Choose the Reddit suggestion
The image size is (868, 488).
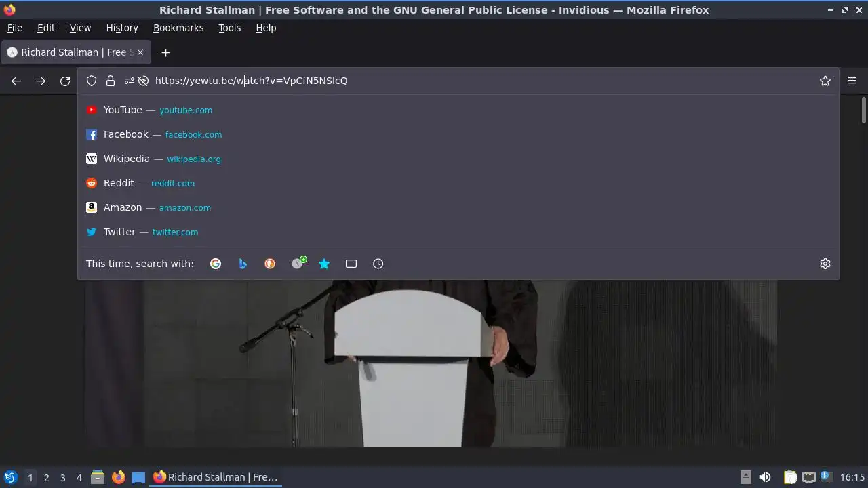458,183
